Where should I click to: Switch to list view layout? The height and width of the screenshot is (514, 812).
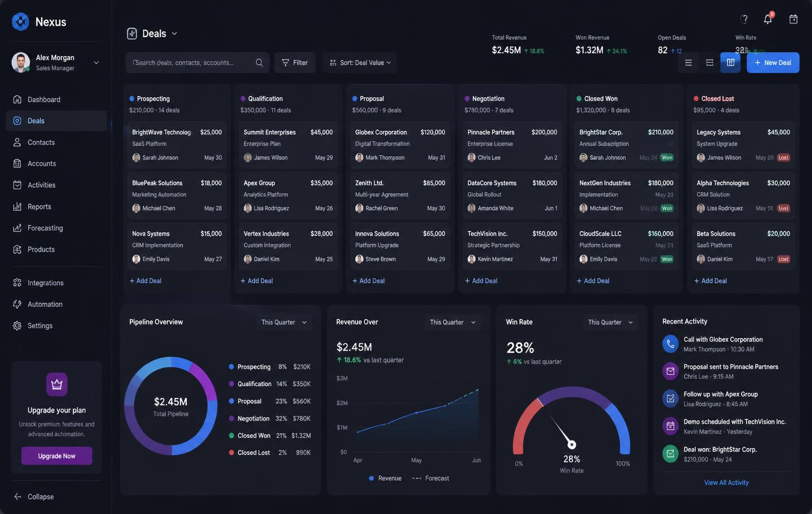pyautogui.click(x=688, y=63)
